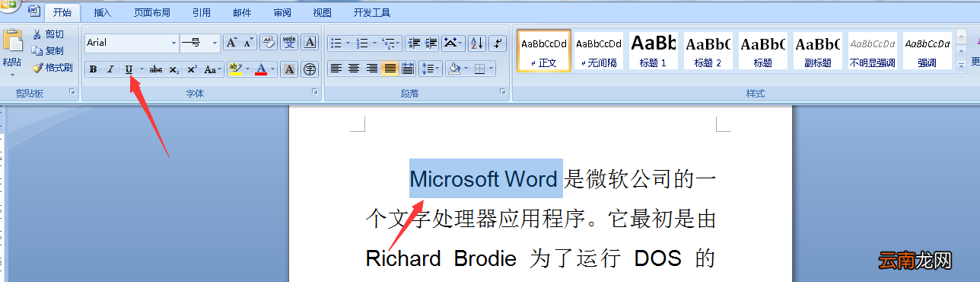Sort text with the A-Z sort icon
This screenshot has height=282, width=980.
[x=476, y=43]
